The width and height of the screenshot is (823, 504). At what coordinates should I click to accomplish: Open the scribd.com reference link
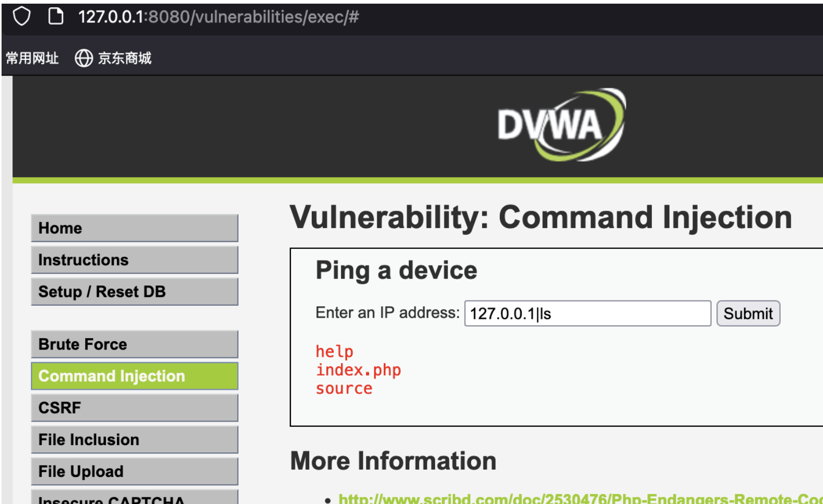[580, 499]
